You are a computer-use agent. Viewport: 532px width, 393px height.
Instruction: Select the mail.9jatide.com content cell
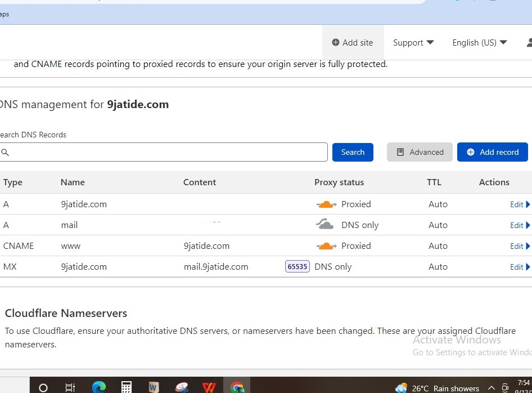coord(216,267)
